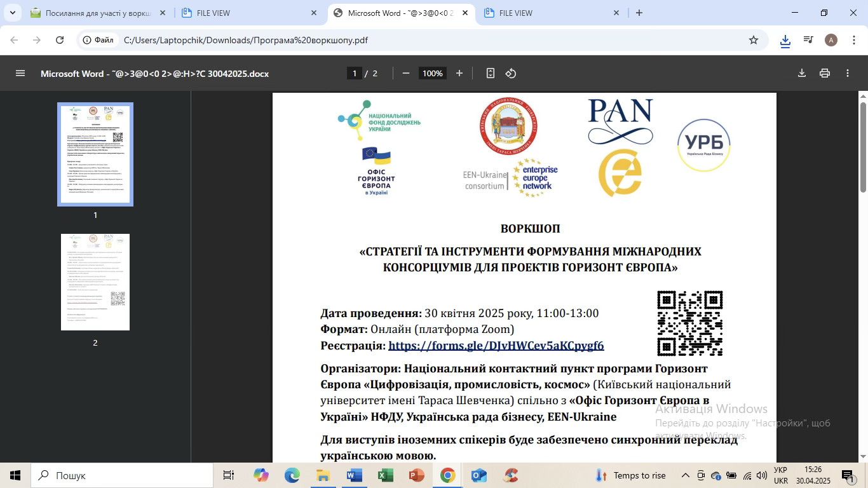This screenshot has width=868, height=488.
Task: Close the Посилання для участі tab
Action: tap(162, 13)
